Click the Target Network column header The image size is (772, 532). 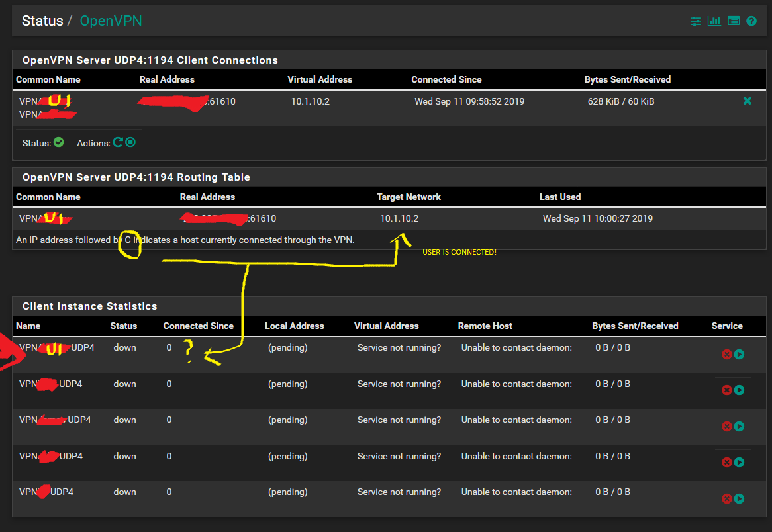click(409, 197)
